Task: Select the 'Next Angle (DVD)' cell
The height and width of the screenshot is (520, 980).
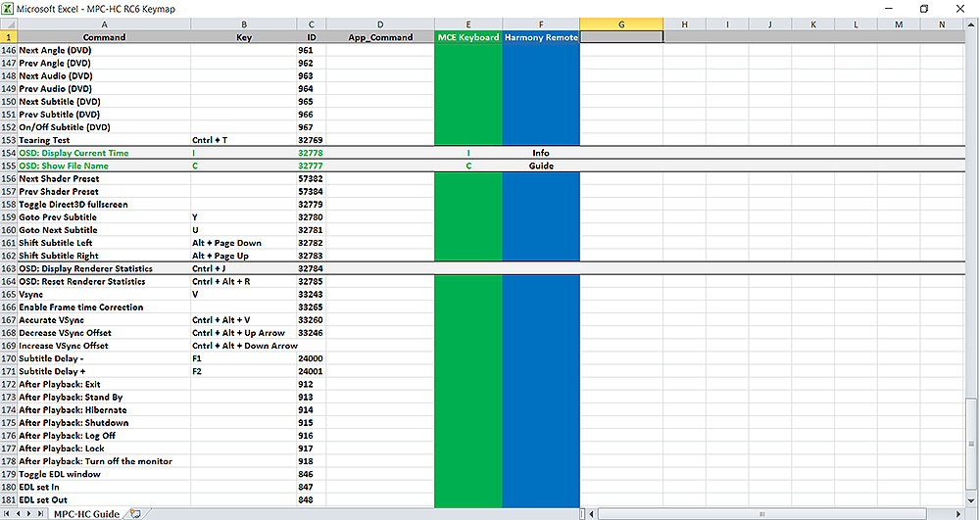Action: tap(104, 51)
